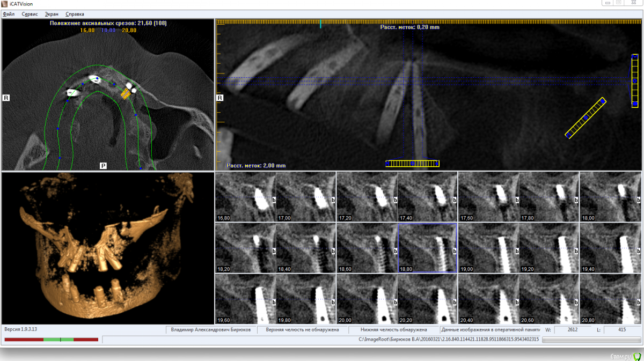Click the 3D jaw volume rendering
The image size is (644, 361).
pyautogui.click(x=107, y=247)
